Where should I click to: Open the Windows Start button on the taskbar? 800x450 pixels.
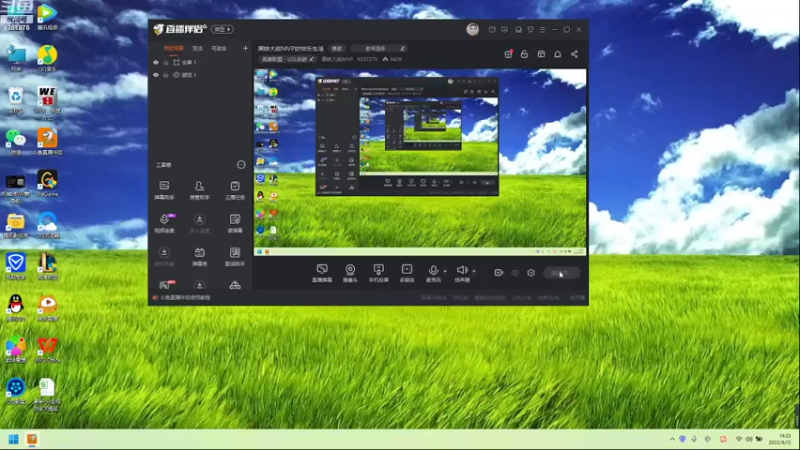click(x=14, y=439)
